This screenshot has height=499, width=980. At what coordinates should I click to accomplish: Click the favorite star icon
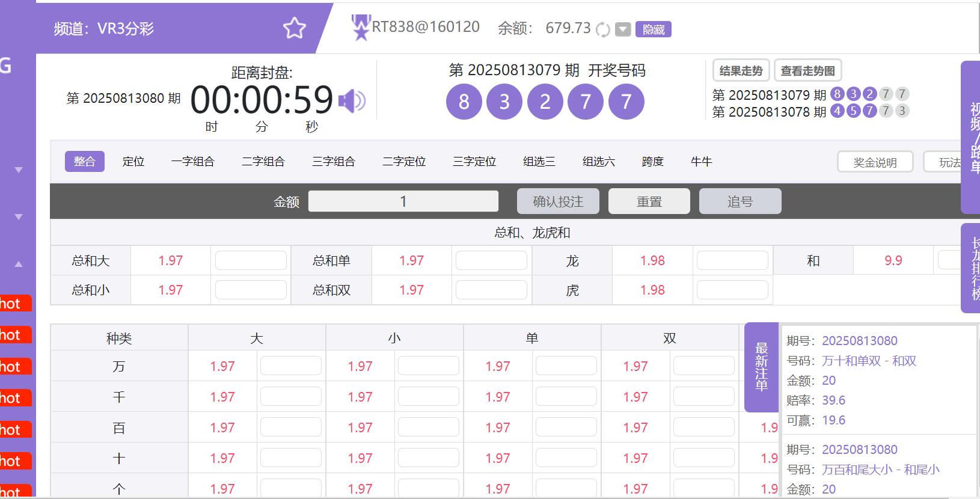tap(294, 28)
